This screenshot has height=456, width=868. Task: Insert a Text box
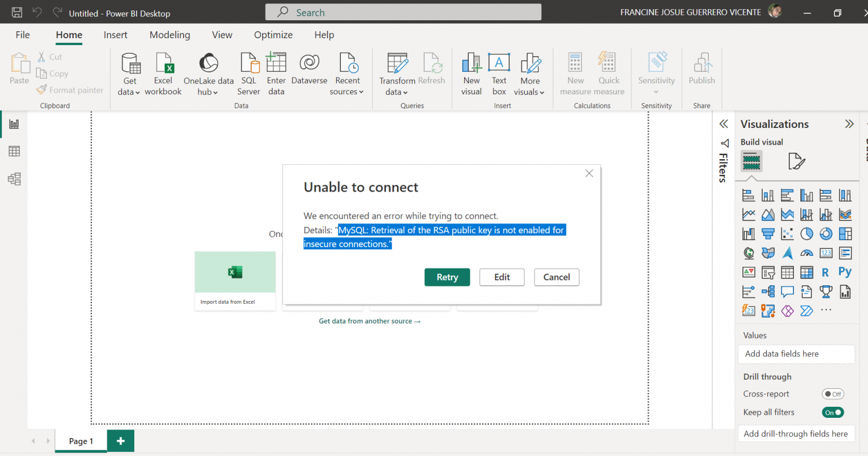pyautogui.click(x=499, y=74)
